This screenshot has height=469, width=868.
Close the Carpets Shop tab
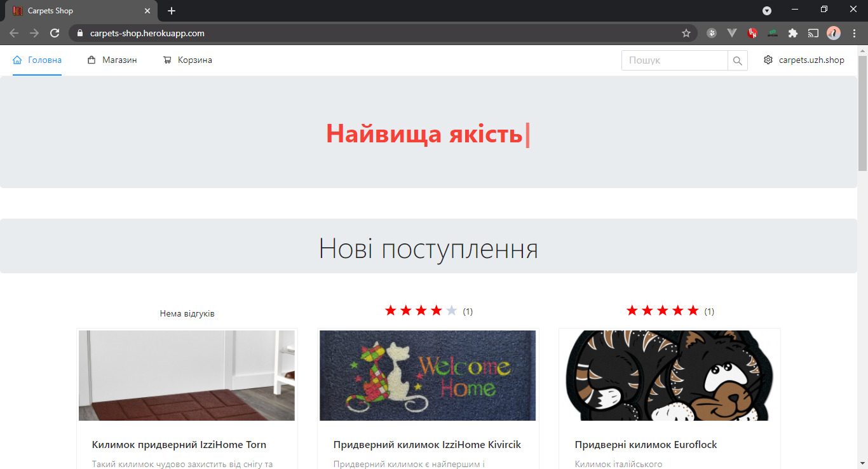[x=147, y=11]
